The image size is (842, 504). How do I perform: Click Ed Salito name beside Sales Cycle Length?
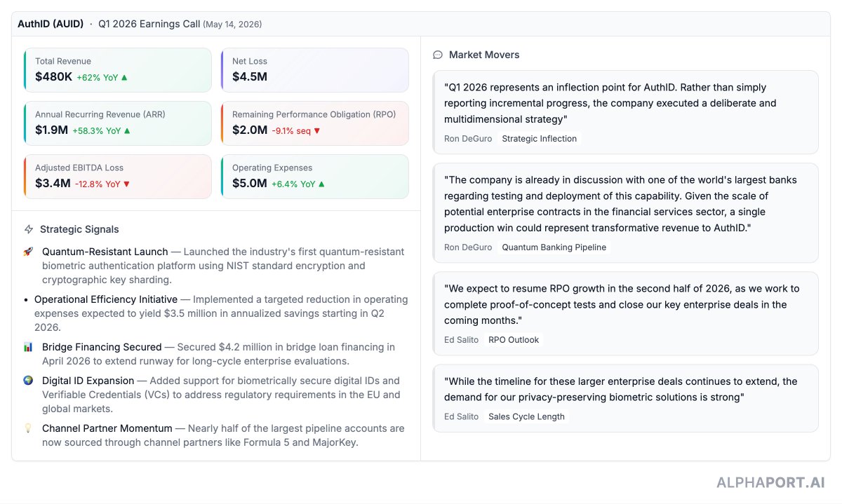coord(462,416)
